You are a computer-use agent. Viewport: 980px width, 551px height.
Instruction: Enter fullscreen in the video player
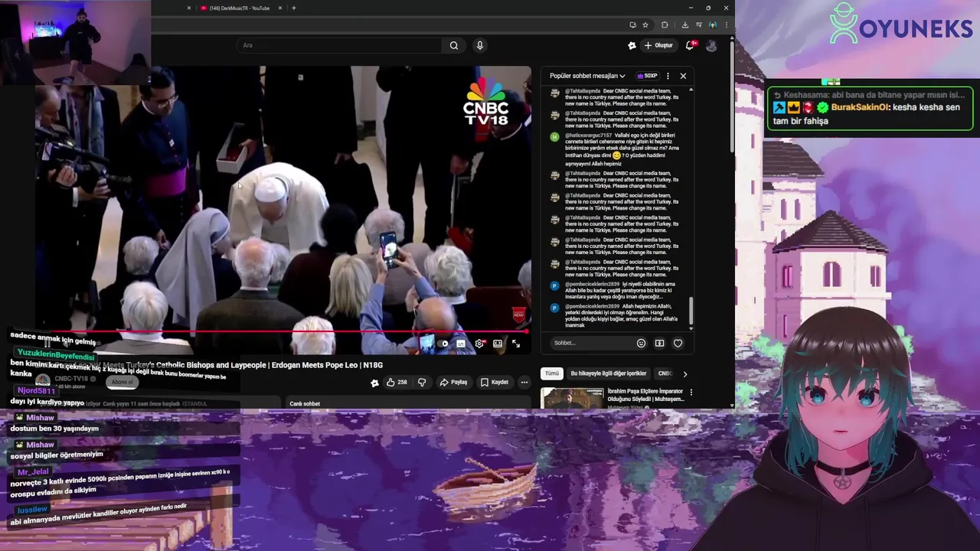pyautogui.click(x=516, y=344)
